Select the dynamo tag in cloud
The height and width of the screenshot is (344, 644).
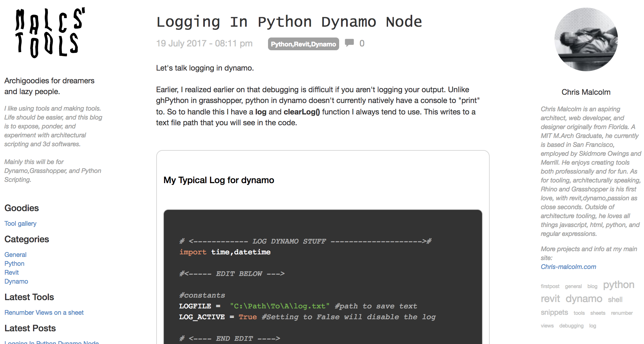tap(584, 299)
